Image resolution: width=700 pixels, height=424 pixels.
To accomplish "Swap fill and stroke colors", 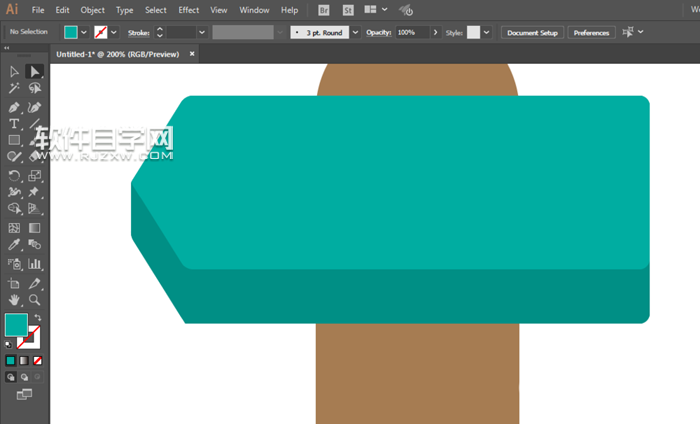I will click(x=38, y=317).
